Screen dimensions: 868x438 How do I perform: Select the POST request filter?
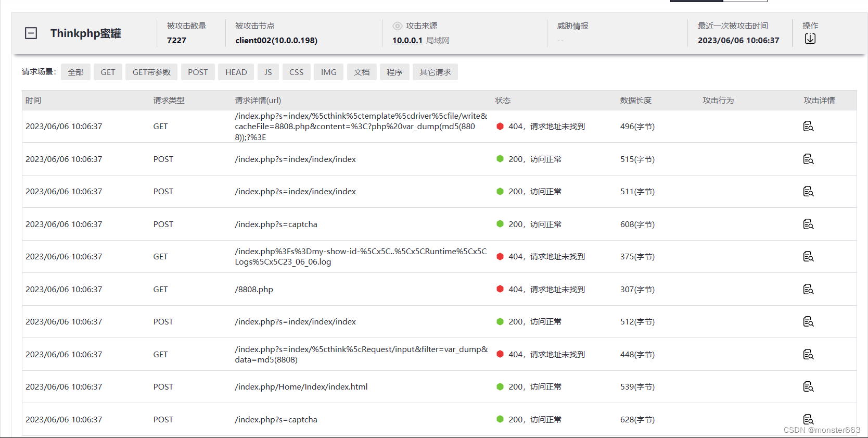(198, 72)
